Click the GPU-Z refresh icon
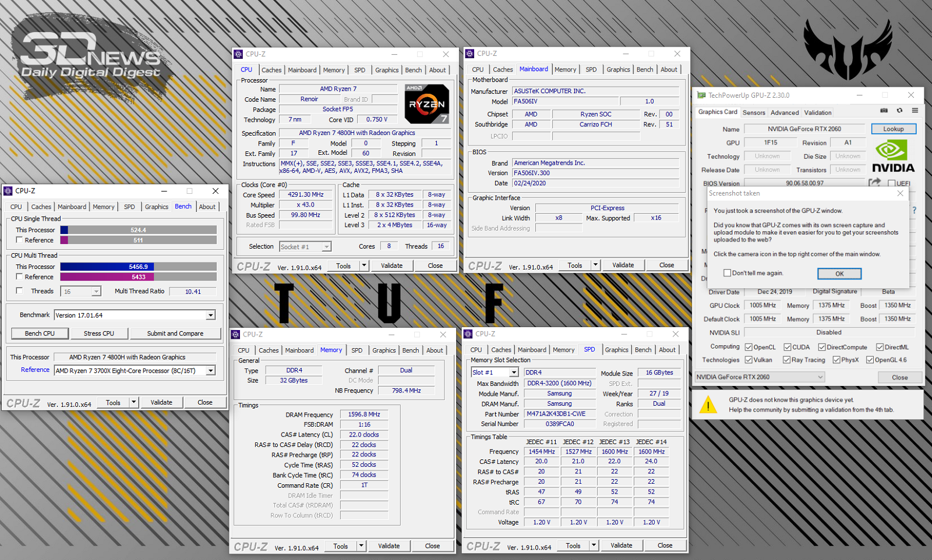This screenshot has height=560, width=932. [899, 111]
